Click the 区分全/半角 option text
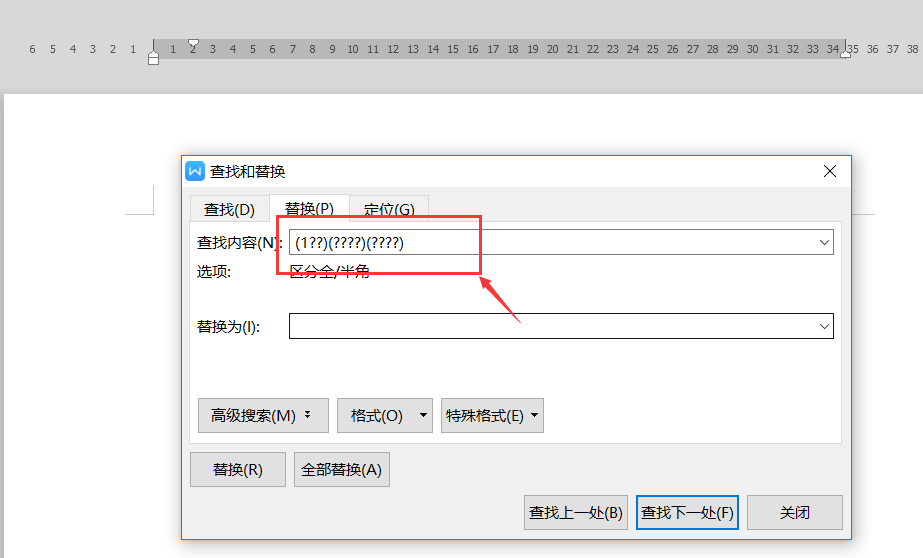Screen dimensions: 923x558 click(x=330, y=271)
